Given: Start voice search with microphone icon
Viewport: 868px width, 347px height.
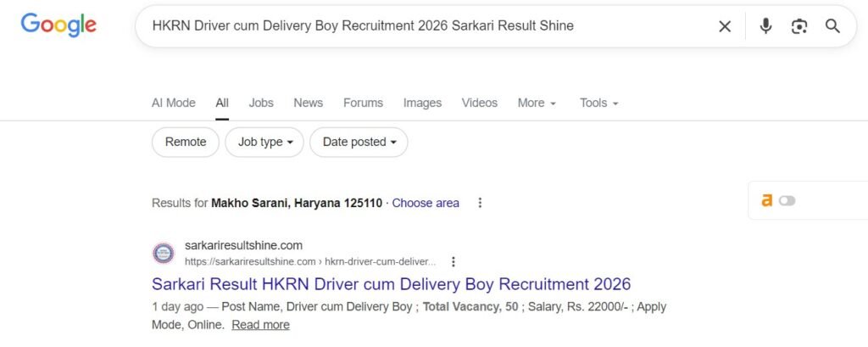Looking at the screenshot, I should click(x=765, y=26).
